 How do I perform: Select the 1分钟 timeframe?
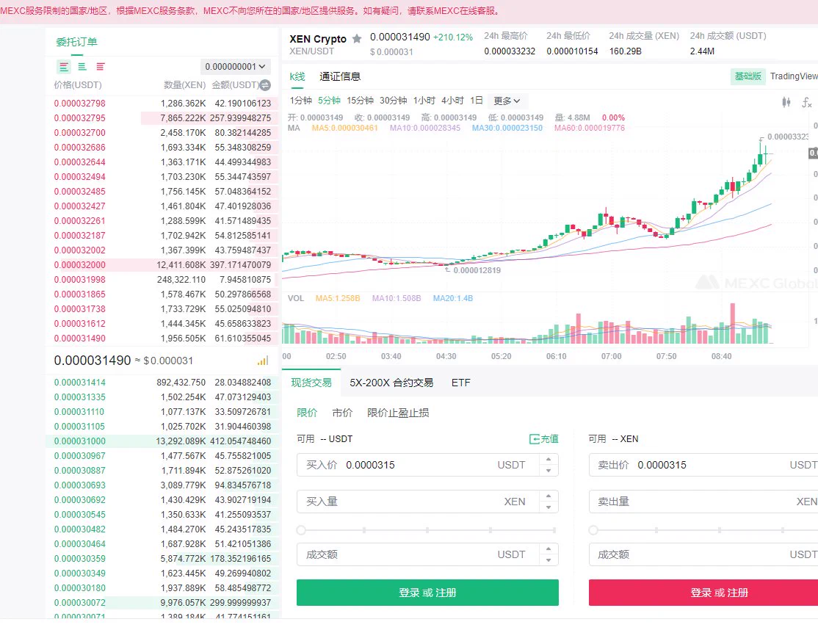[x=301, y=100]
